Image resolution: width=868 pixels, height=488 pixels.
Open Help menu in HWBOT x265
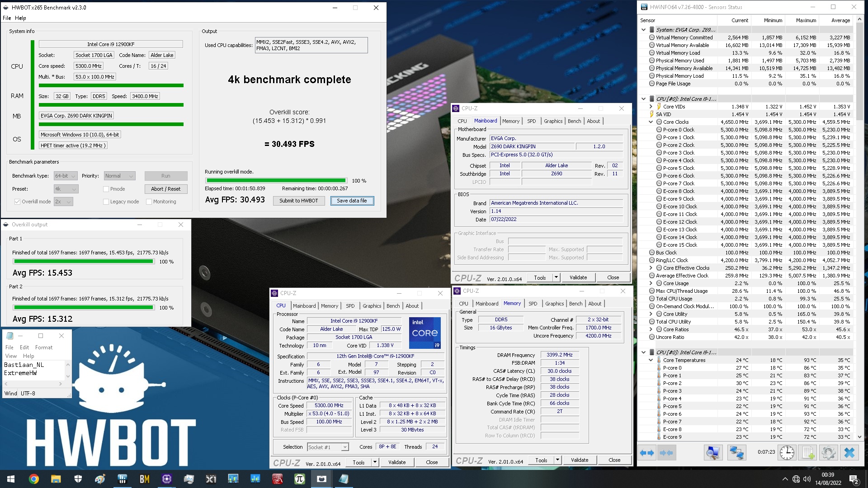tap(20, 18)
